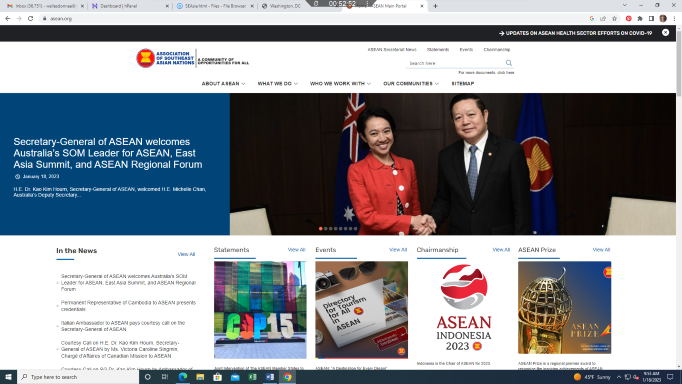Viewport: 682px width, 384px height.
Task: Open the ASEAN Secretariat News link
Action: click(392, 50)
